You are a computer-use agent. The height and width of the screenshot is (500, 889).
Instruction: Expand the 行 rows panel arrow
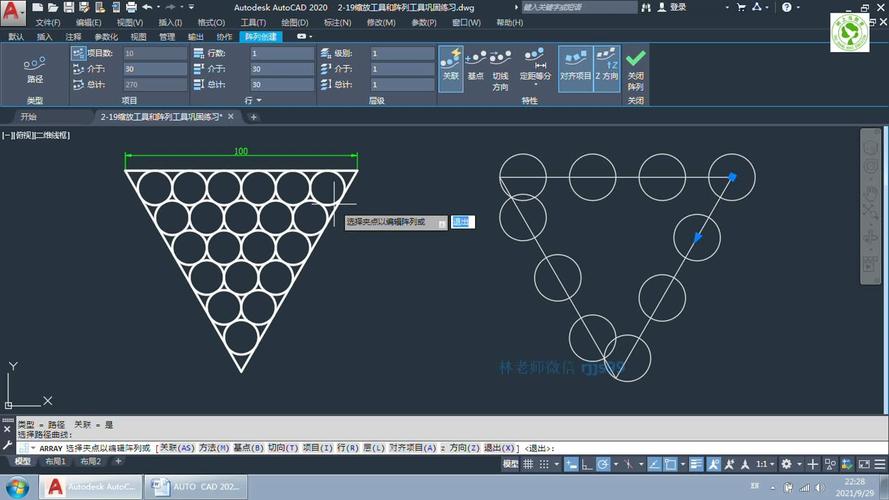click(x=259, y=100)
